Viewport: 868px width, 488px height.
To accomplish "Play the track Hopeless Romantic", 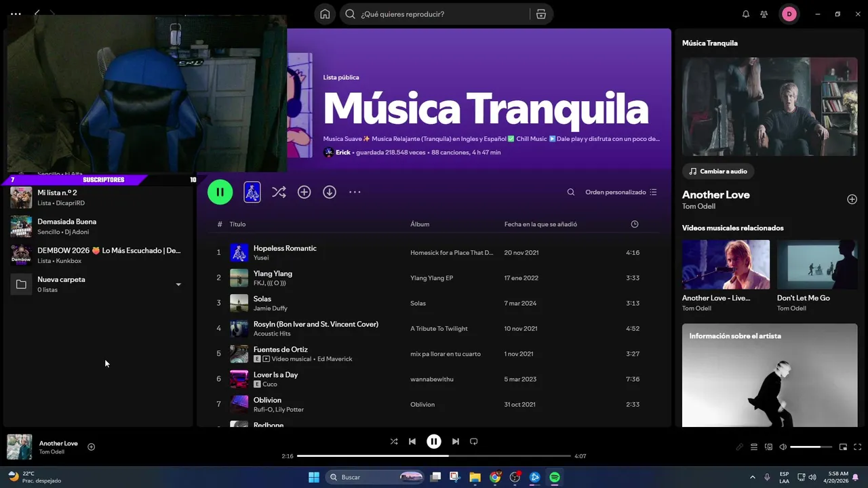I will point(285,248).
